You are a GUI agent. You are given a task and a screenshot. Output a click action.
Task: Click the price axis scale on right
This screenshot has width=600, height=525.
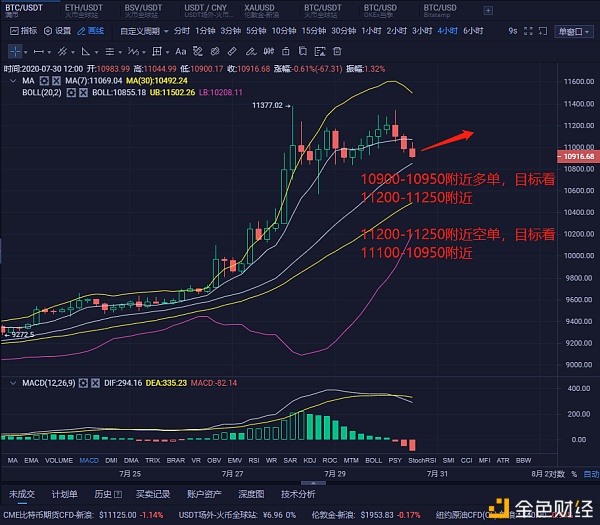pos(578,250)
